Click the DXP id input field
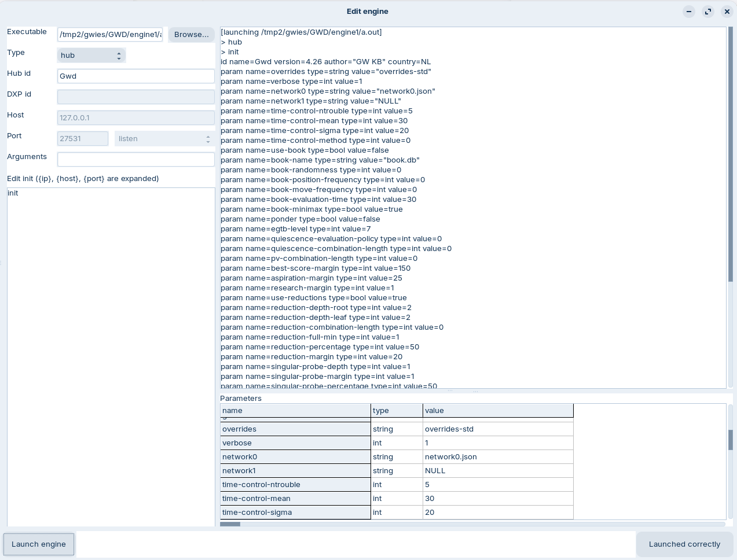 click(136, 97)
